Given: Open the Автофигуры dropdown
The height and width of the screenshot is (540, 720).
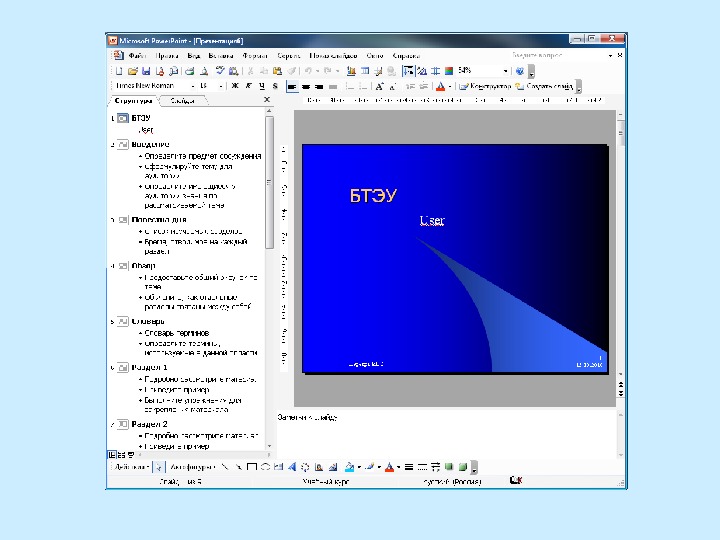Looking at the screenshot, I should pyautogui.click(x=192, y=467).
